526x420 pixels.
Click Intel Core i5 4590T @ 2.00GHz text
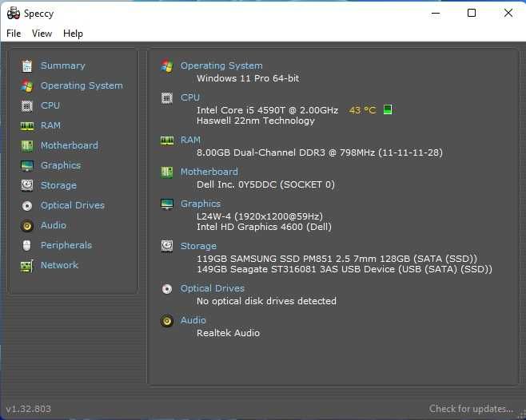267,110
